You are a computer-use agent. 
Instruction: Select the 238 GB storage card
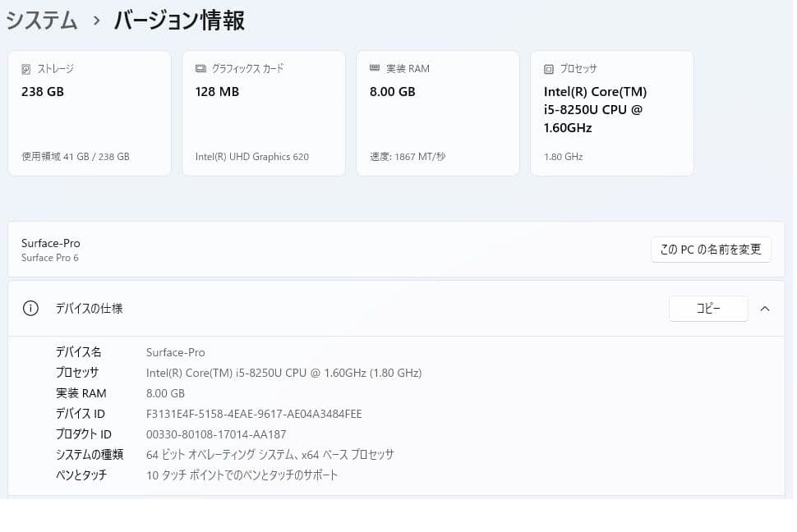click(x=89, y=112)
